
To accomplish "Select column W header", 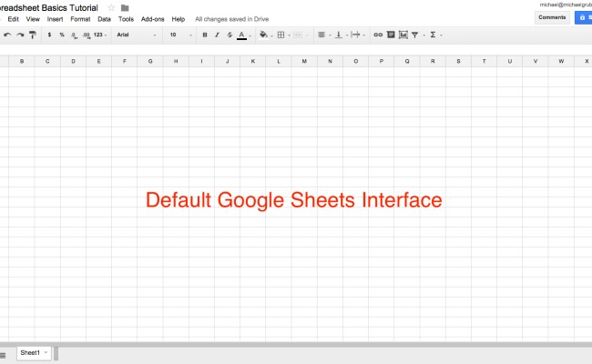I will [x=561, y=61].
